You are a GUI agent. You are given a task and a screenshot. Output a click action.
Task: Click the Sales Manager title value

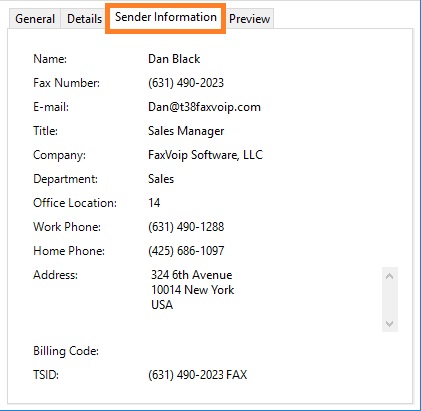(x=186, y=131)
